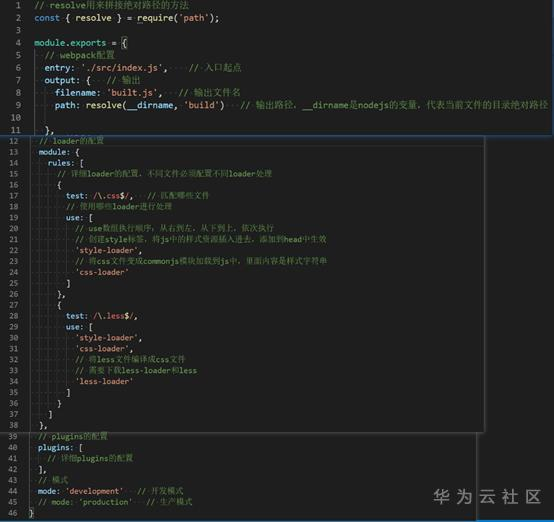Click line number 1 in the gutter
Image resolution: width=554 pixels, height=522 pixels.
point(18,6)
